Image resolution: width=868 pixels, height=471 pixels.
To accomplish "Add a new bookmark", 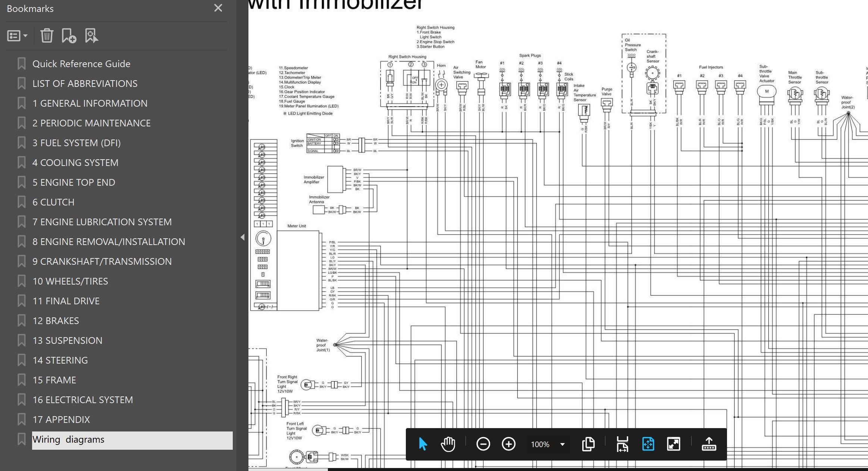I will (69, 36).
